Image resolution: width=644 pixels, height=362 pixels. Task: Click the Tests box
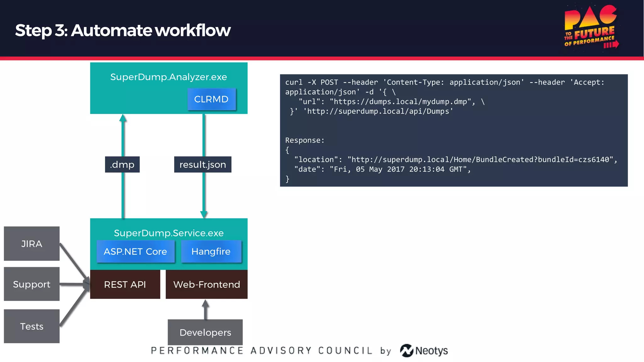(32, 326)
